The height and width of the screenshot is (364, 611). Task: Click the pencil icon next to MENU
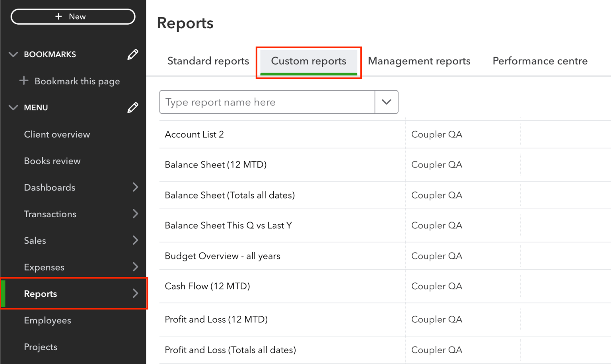[x=133, y=107]
